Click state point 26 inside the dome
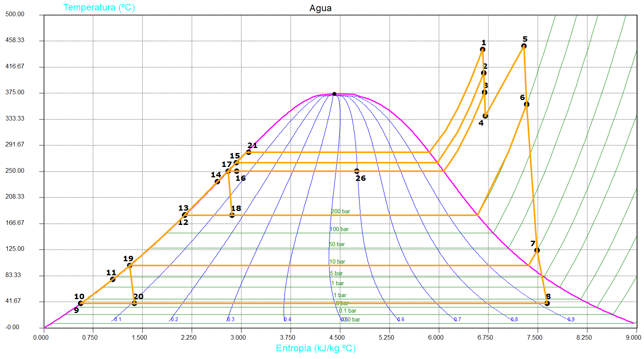 (356, 171)
